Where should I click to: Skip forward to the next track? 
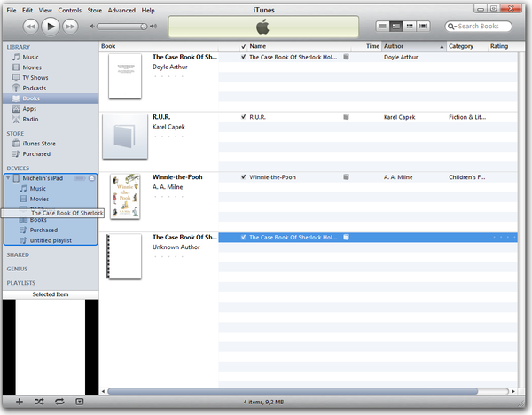70,27
